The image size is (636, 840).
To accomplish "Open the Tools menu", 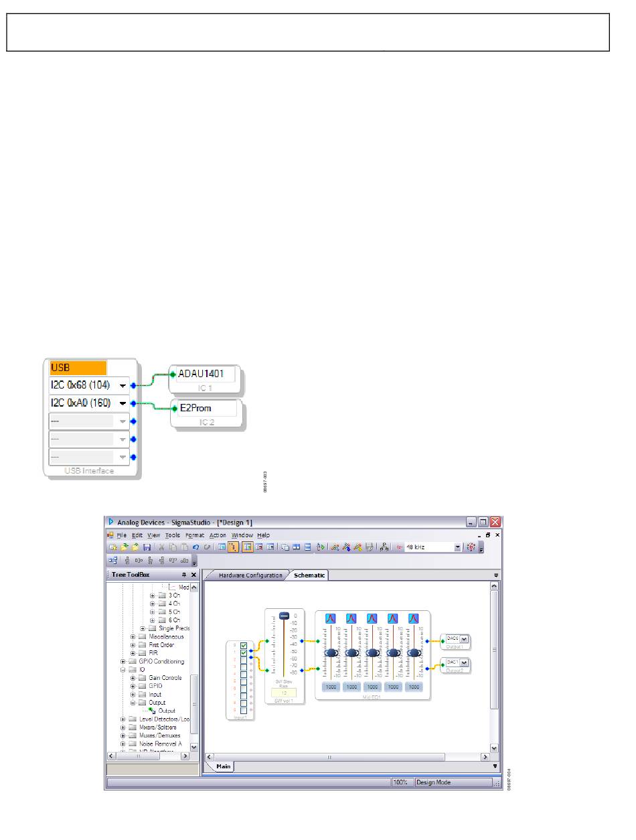I will pyautogui.click(x=173, y=535).
